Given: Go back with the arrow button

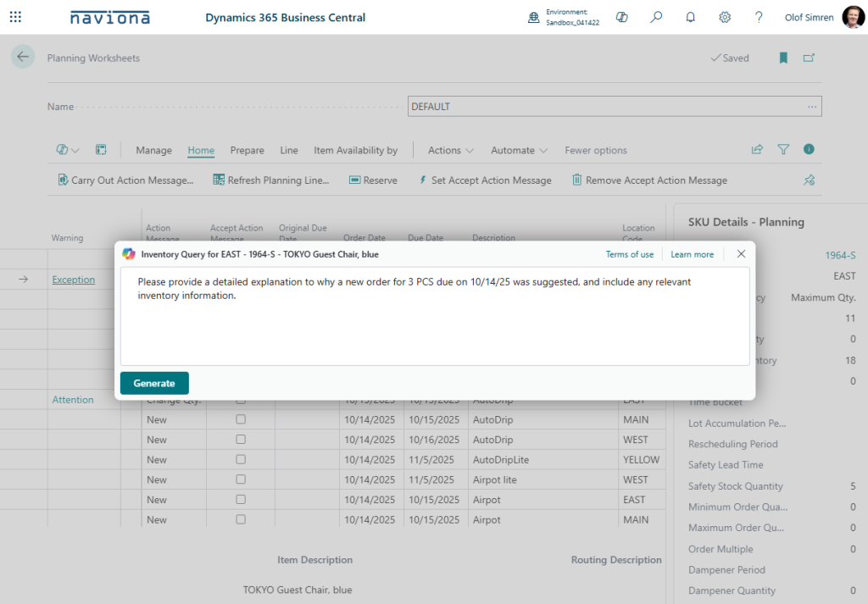Looking at the screenshot, I should pos(23,57).
